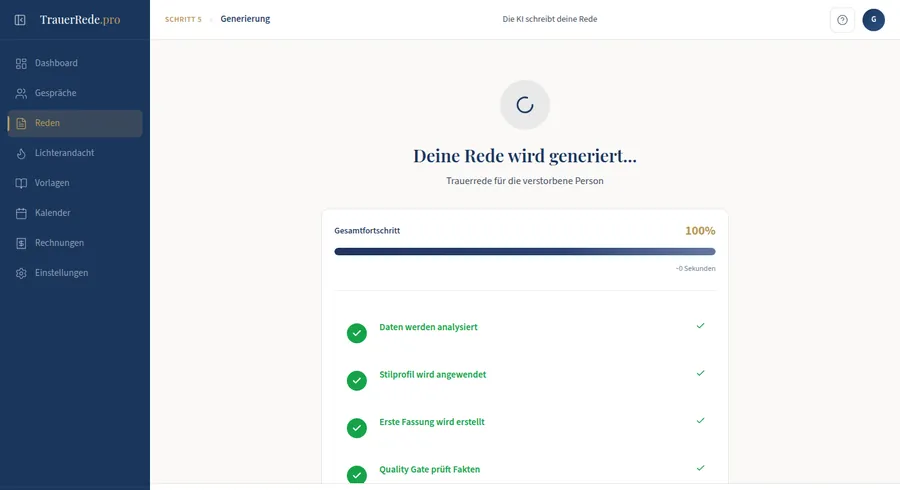
Task: Open help with the question mark icon
Action: [842, 20]
